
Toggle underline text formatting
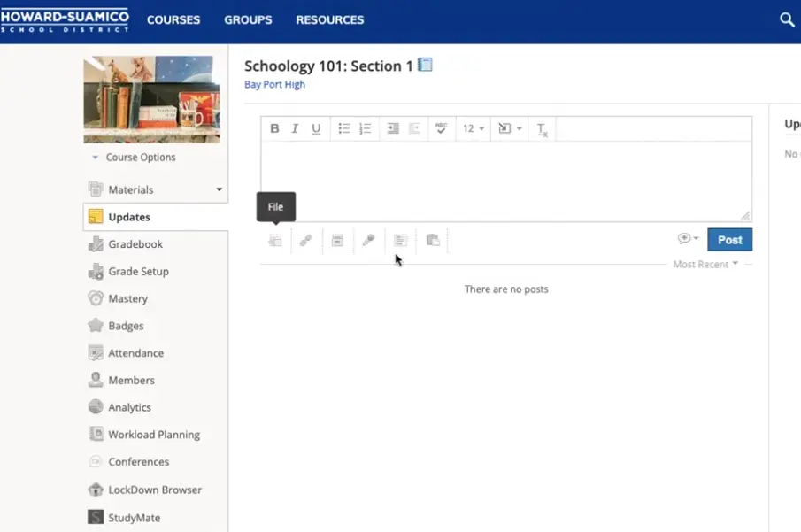316,129
